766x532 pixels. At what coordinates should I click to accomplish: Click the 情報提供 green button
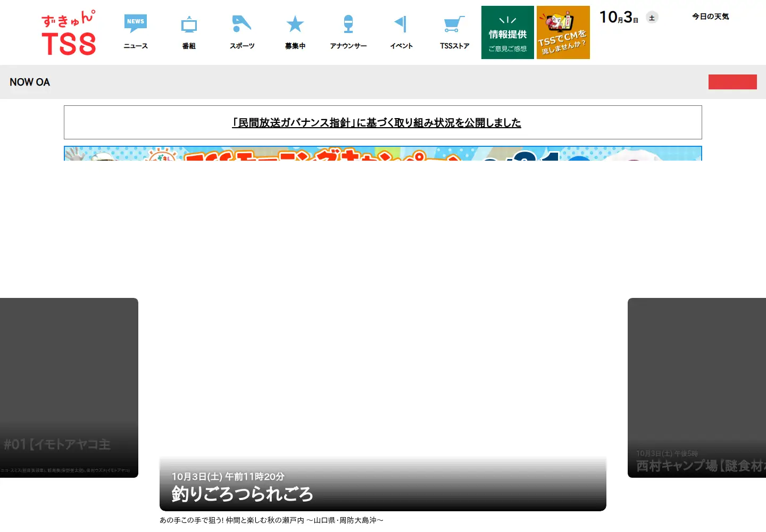pos(507,32)
